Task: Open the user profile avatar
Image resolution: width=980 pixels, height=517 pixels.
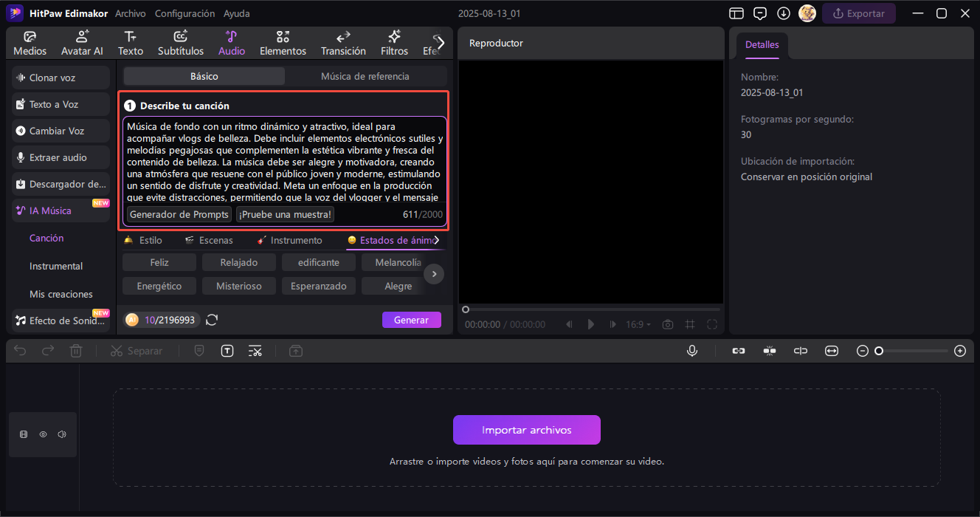Action: 807,13
